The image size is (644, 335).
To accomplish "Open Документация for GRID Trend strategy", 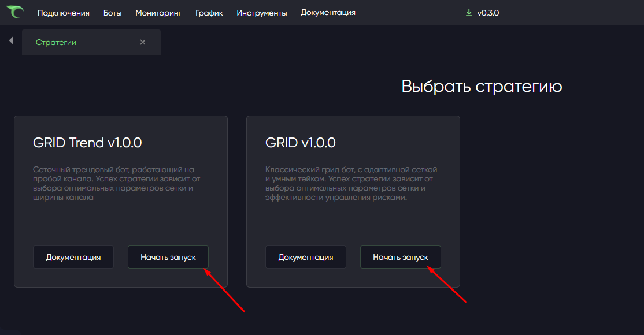I will click(x=73, y=257).
